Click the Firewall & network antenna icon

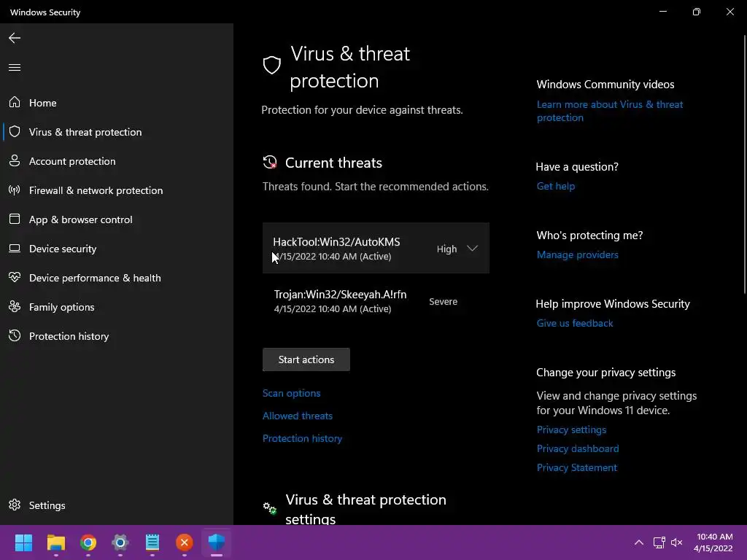15,190
